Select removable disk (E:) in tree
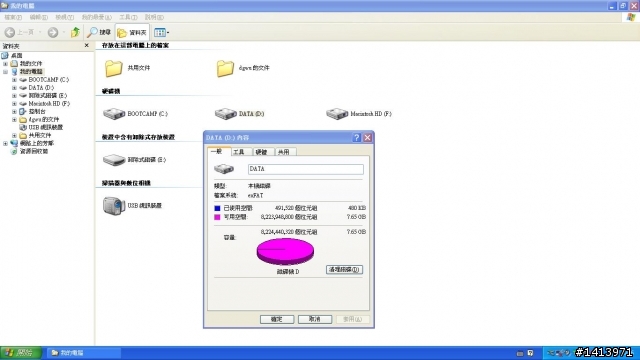Image resolution: width=640 pixels, height=360 pixels. pos(48,96)
